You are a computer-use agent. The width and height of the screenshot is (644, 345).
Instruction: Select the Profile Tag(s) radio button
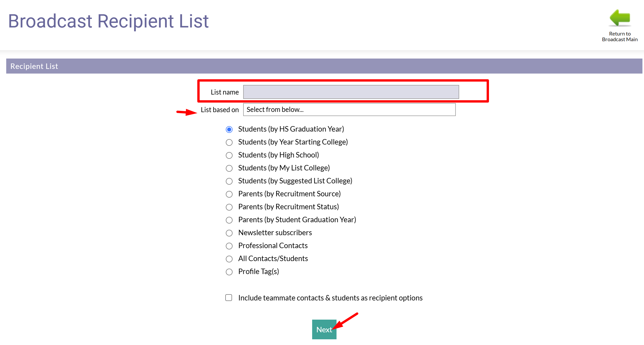point(229,272)
